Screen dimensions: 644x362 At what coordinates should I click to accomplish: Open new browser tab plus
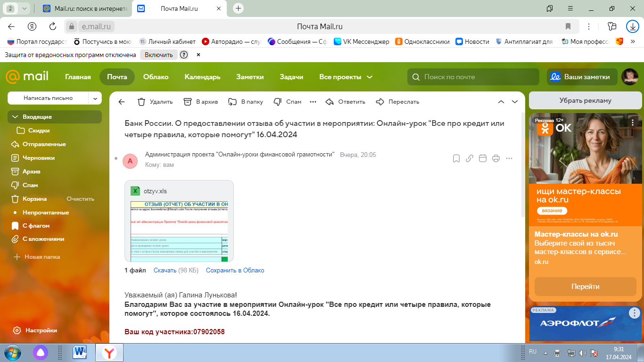pyautogui.click(x=239, y=8)
